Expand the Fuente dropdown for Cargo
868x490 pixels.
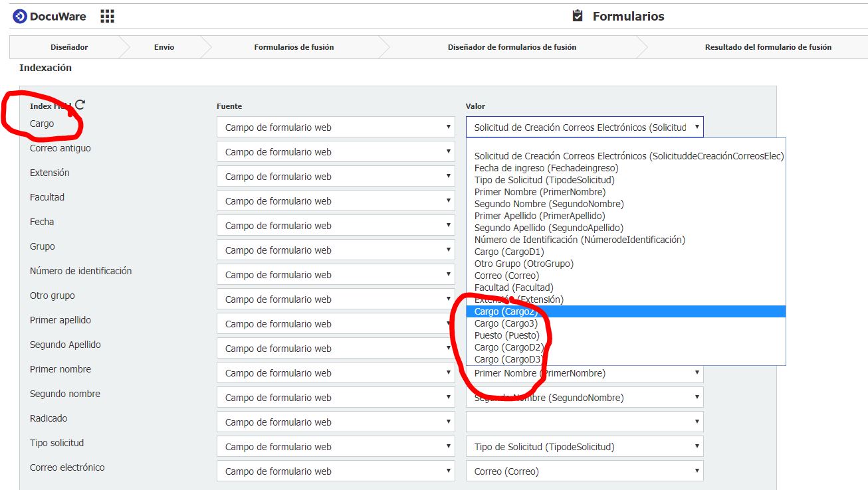pos(336,127)
